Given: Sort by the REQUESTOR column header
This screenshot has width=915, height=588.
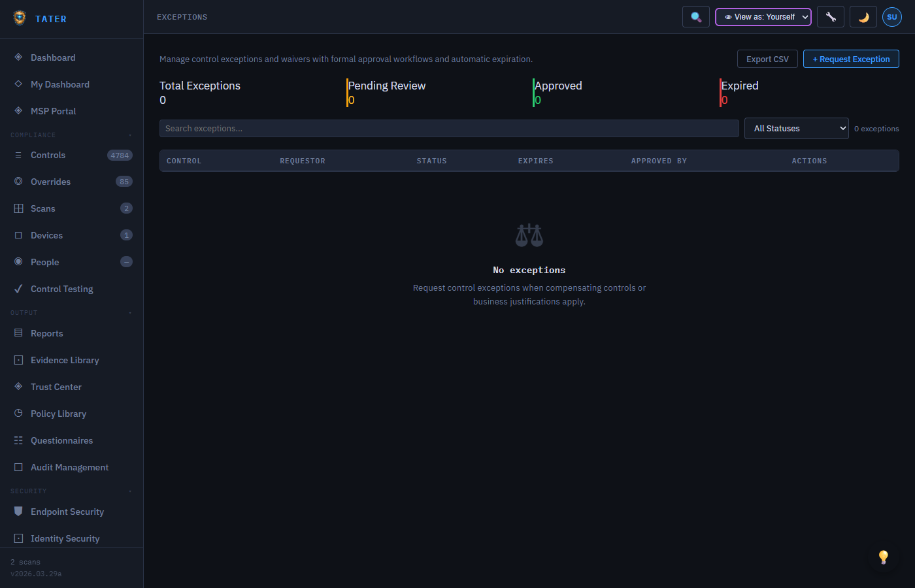Looking at the screenshot, I should point(303,161).
